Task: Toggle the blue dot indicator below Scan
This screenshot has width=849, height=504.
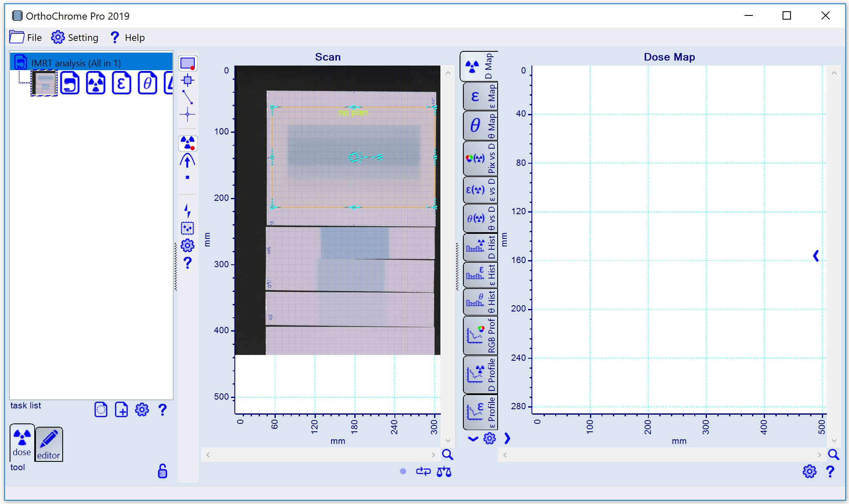Action: pyautogui.click(x=403, y=471)
